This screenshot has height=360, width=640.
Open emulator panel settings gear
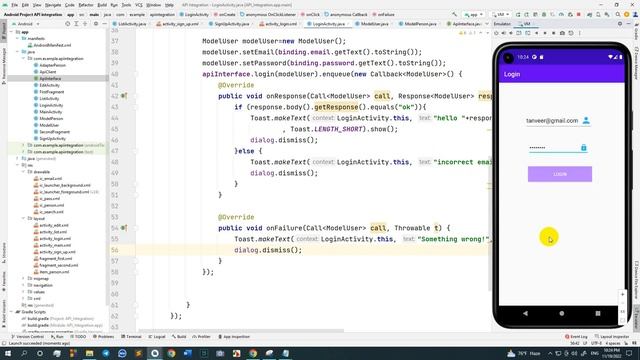620,24
